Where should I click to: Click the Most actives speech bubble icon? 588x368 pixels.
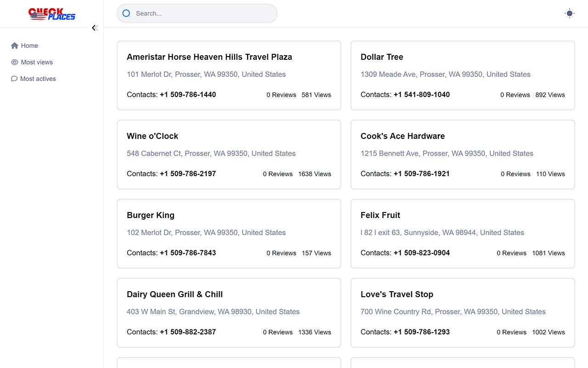click(14, 79)
